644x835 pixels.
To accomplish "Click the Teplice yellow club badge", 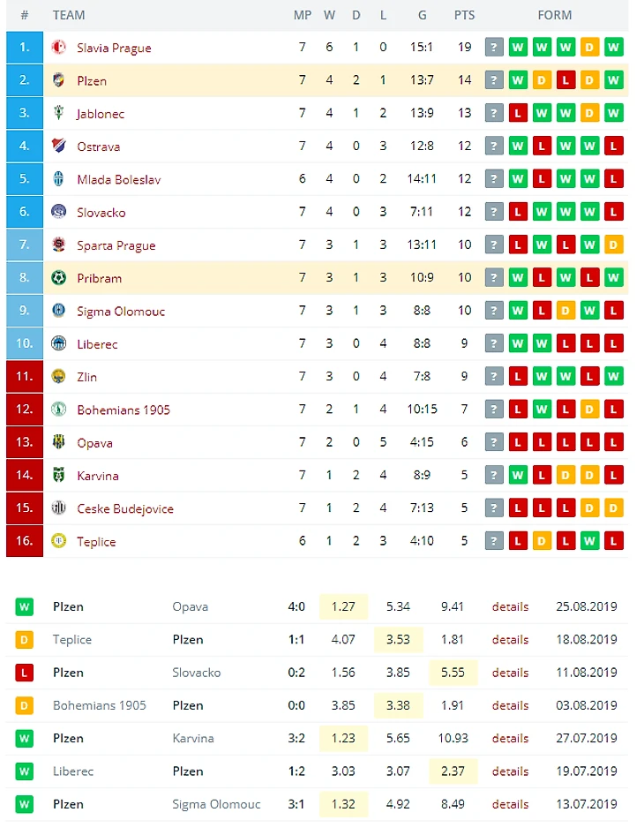I will [58, 540].
